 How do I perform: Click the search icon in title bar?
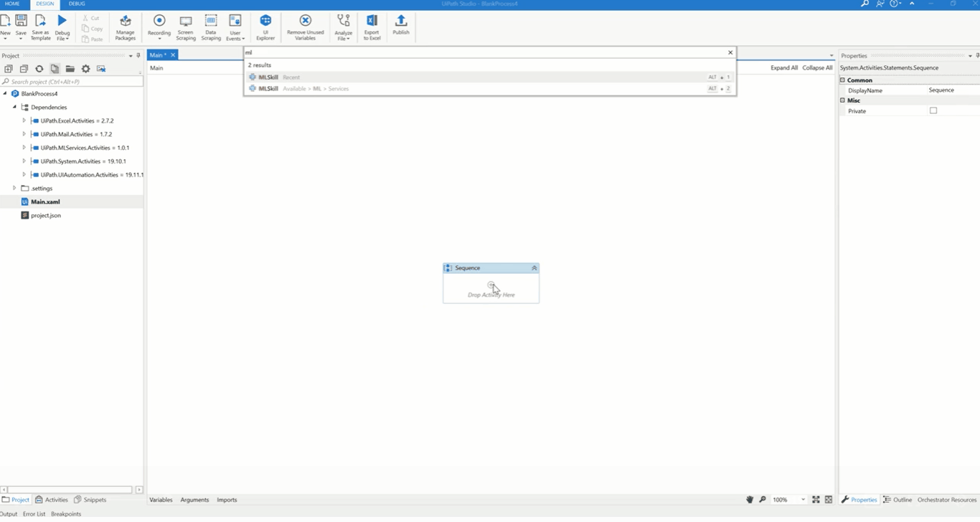(x=864, y=4)
